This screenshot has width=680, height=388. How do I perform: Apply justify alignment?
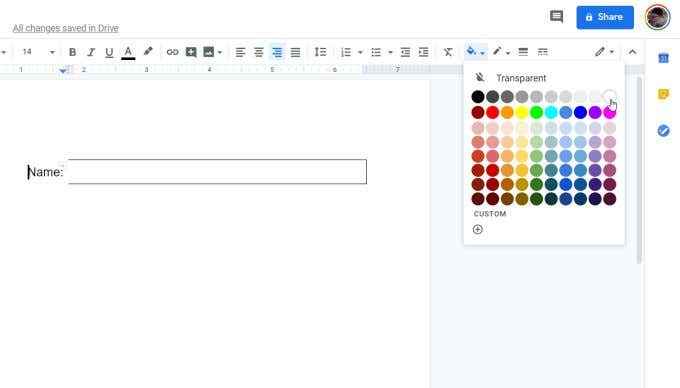(295, 52)
